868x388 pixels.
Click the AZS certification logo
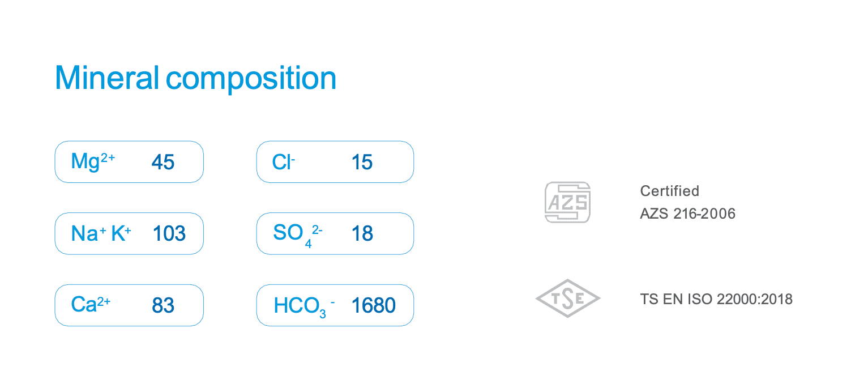tap(567, 202)
